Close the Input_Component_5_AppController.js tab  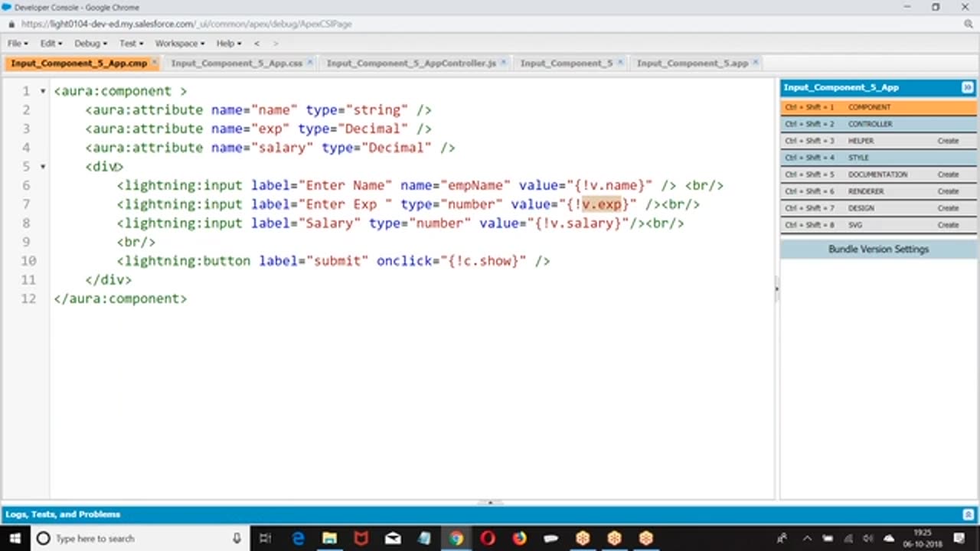(504, 63)
